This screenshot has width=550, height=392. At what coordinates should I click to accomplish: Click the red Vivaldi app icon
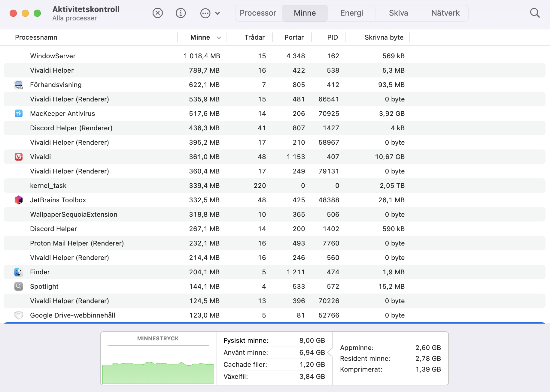tap(19, 157)
